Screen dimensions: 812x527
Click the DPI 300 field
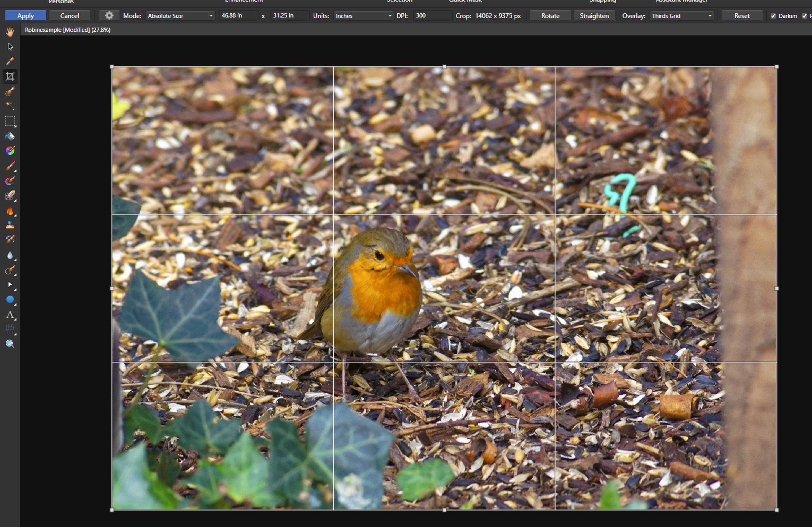point(432,16)
